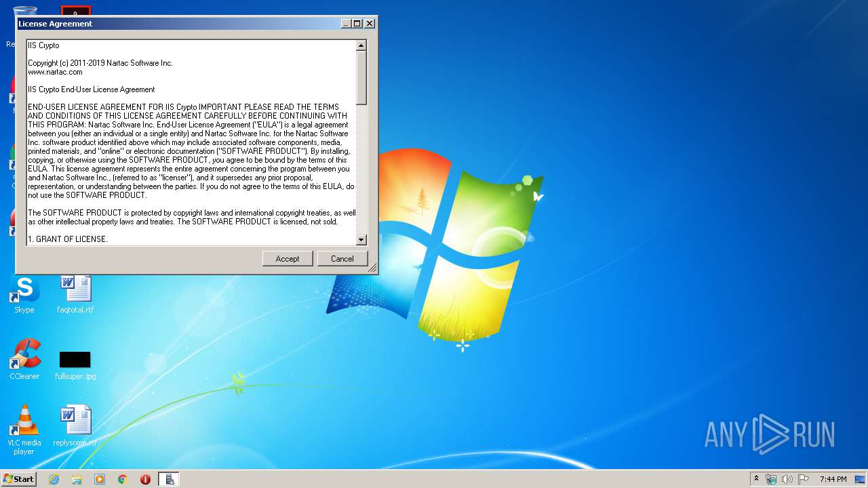Click the Show desktop button
Image resolution: width=868 pixels, height=488 pixels.
coord(861,479)
